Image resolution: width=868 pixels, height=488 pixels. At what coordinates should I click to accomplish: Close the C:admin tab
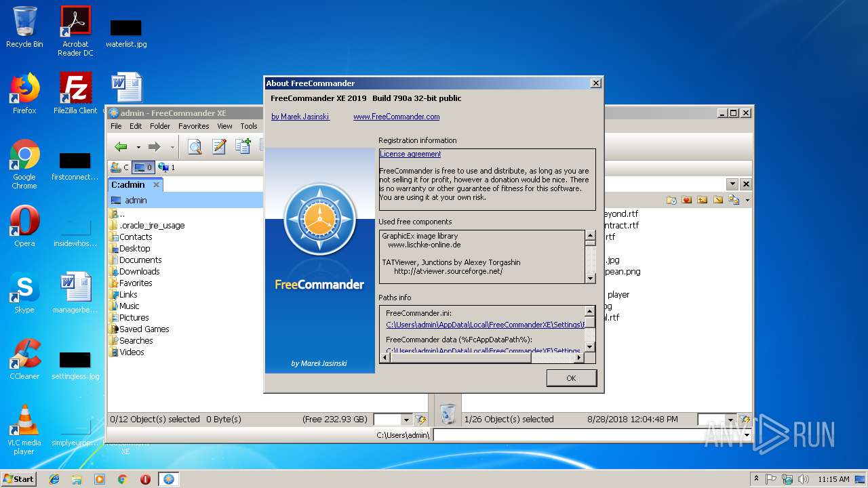click(156, 184)
